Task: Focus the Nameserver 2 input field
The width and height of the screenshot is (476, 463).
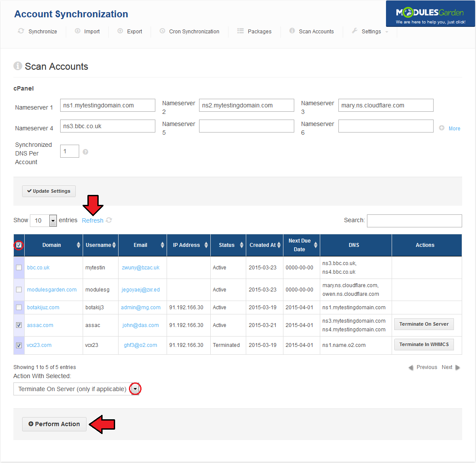Action: click(247, 105)
